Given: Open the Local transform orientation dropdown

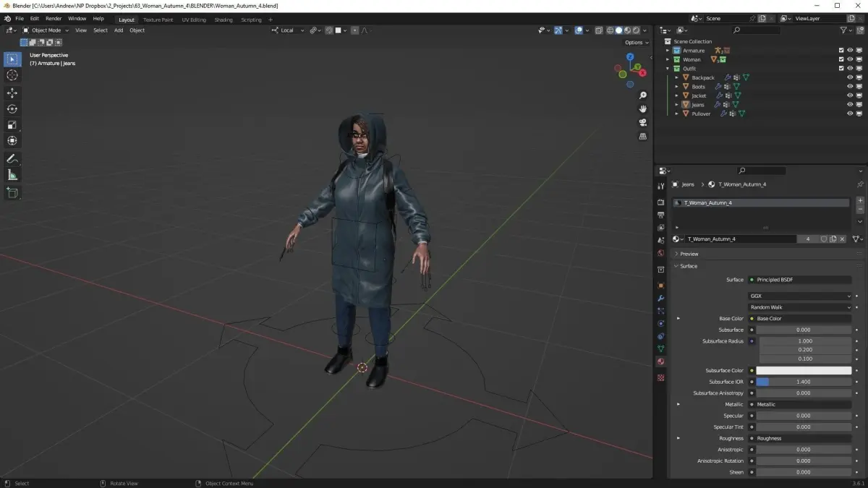Looking at the screenshot, I should 288,30.
